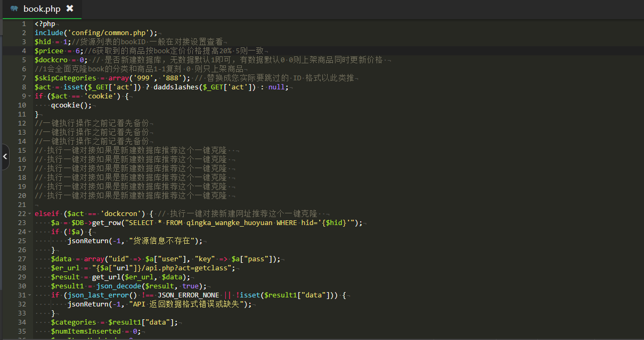Screen dimensions: 644x340
Task: Click line number 34 in the gutter
Action: tap(22, 322)
